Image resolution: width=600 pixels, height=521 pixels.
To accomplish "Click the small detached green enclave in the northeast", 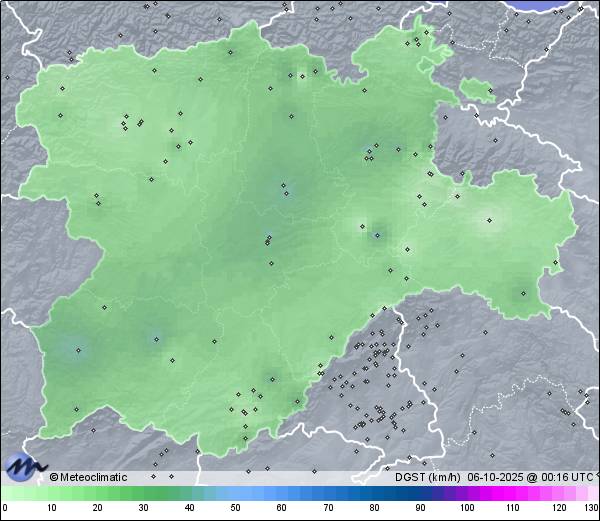I will (x=477, y=91).
